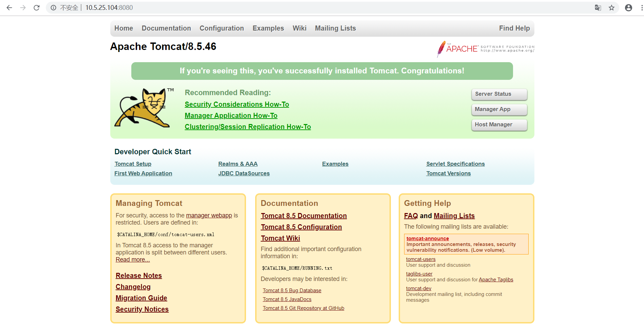Open the Documentation navigation item
Image resolution: width=644 pixels, height=335 pixels.
[166, 28]
